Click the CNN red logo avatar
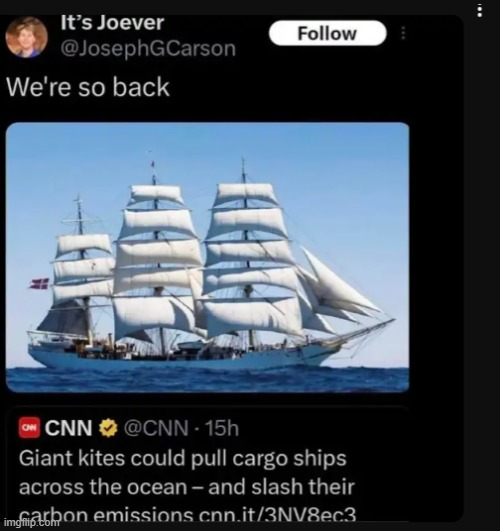This screenshot has width=500, height=531. tap(29, 428)
